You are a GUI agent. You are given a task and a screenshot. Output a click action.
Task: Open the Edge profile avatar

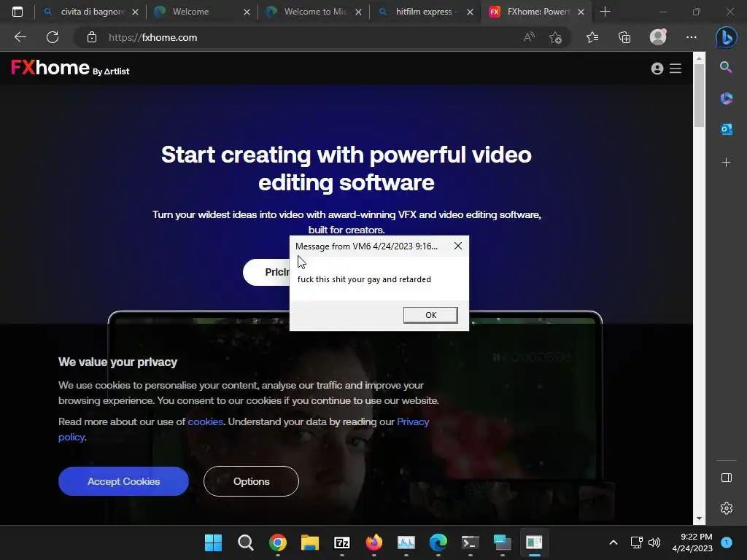(658, 37)
